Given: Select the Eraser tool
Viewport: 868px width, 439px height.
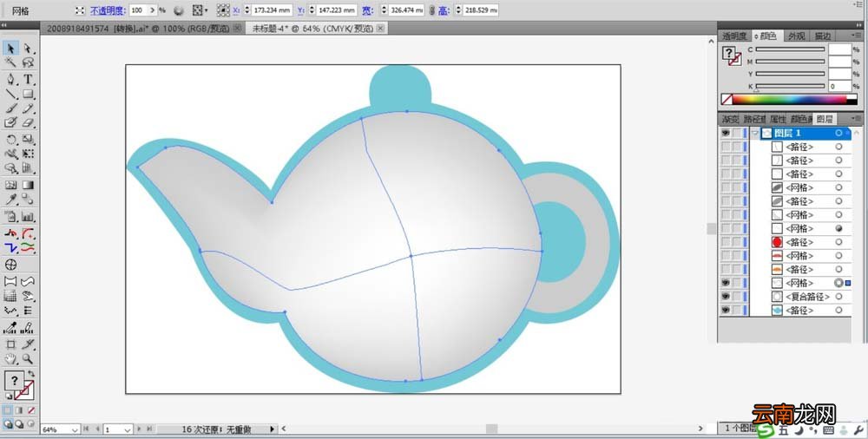Looking at the screenshot, I should pos(28,122).
